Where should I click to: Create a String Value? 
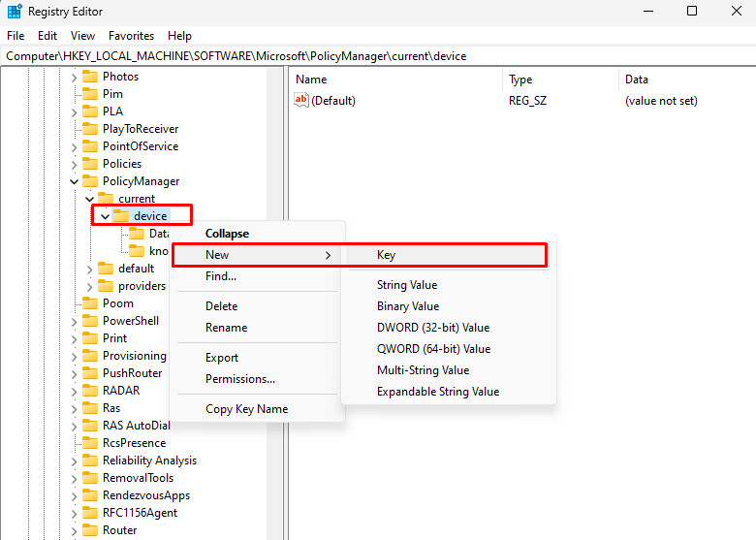pyautogui.click(x=449, y=285)
